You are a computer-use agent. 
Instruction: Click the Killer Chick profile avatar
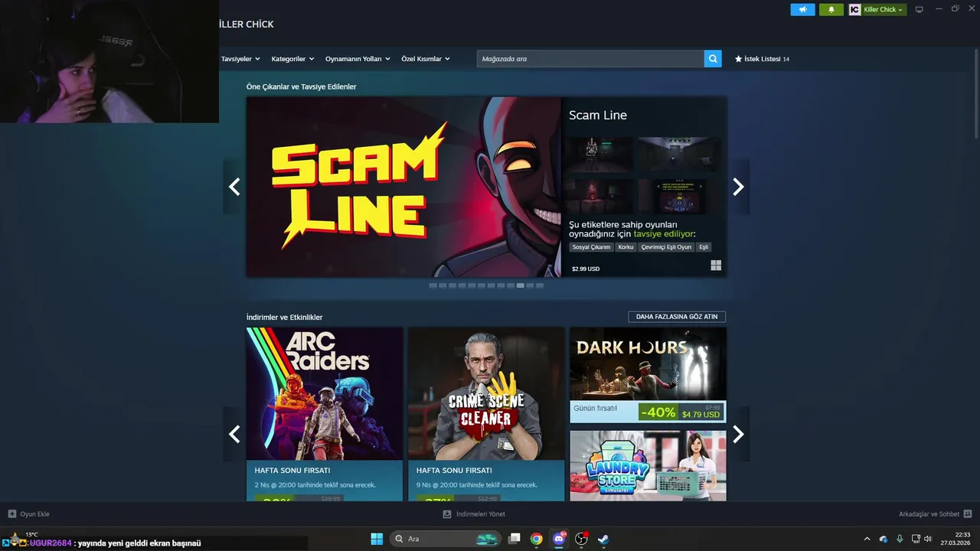(854, 9)
